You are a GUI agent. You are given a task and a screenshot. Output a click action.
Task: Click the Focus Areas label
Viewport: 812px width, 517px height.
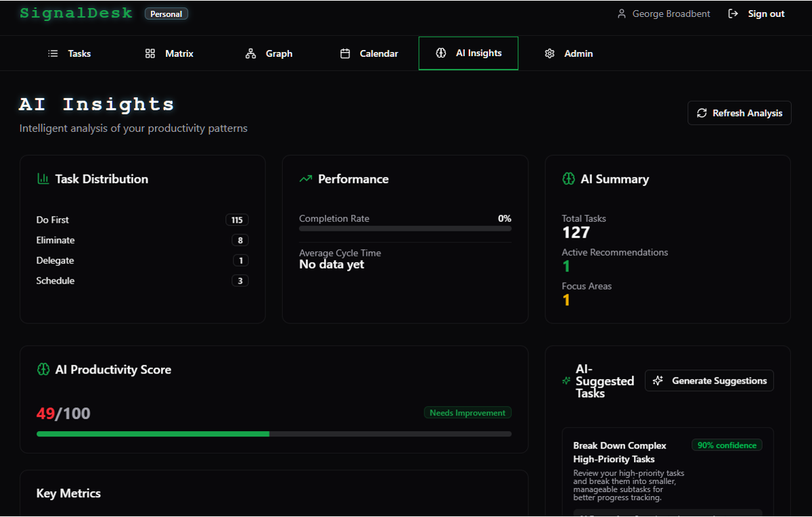tap(587, 286)
